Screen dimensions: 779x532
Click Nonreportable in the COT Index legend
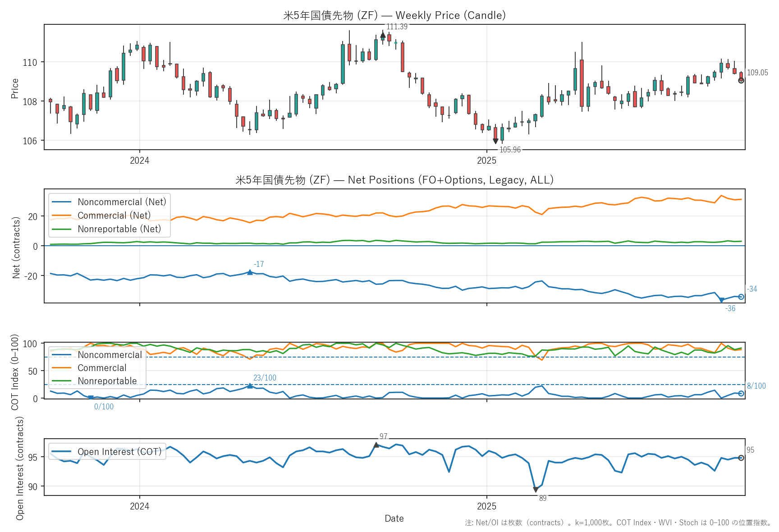tap(107, 381)
